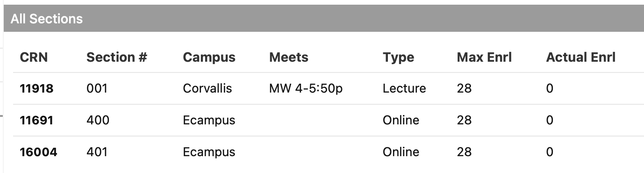Image resolution: width=644 pixels, height=173 pixels.
Task: Select the Campus column header
Action: coord(209,58)
